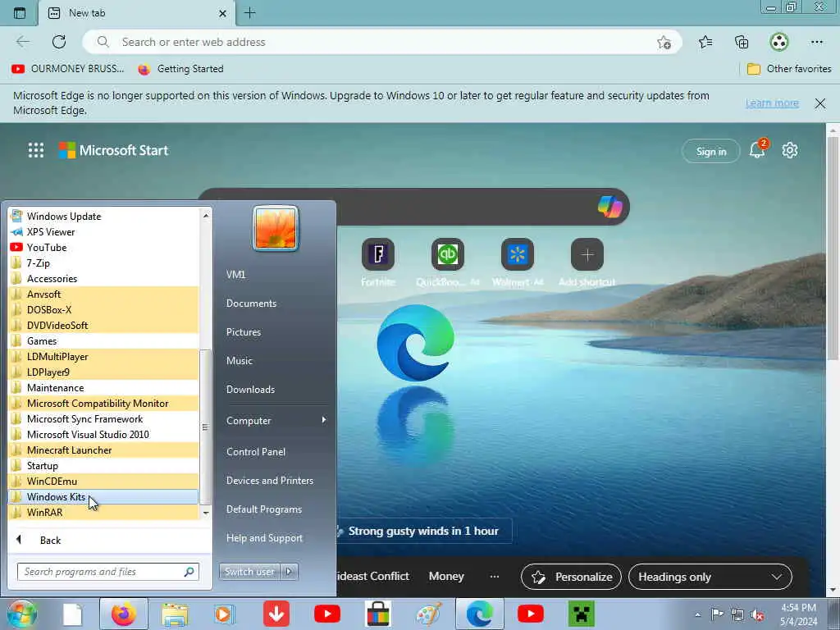Open the Microsoft Start app launcher grid

coord(36,150)
